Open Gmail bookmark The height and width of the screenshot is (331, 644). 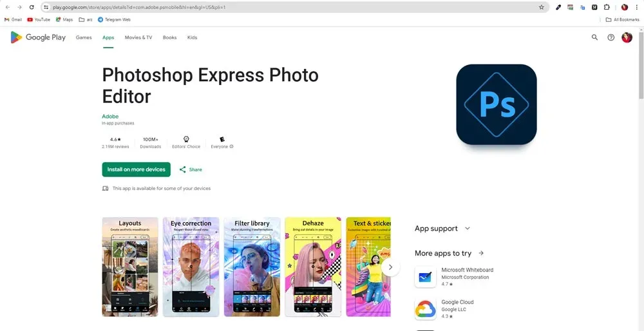click(x=13, y=19)
